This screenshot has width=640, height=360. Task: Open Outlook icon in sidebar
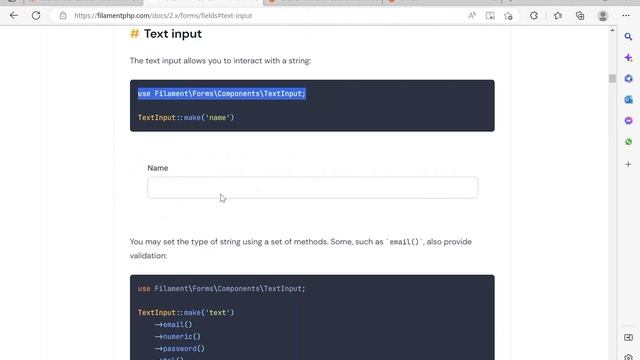[628, 100]
